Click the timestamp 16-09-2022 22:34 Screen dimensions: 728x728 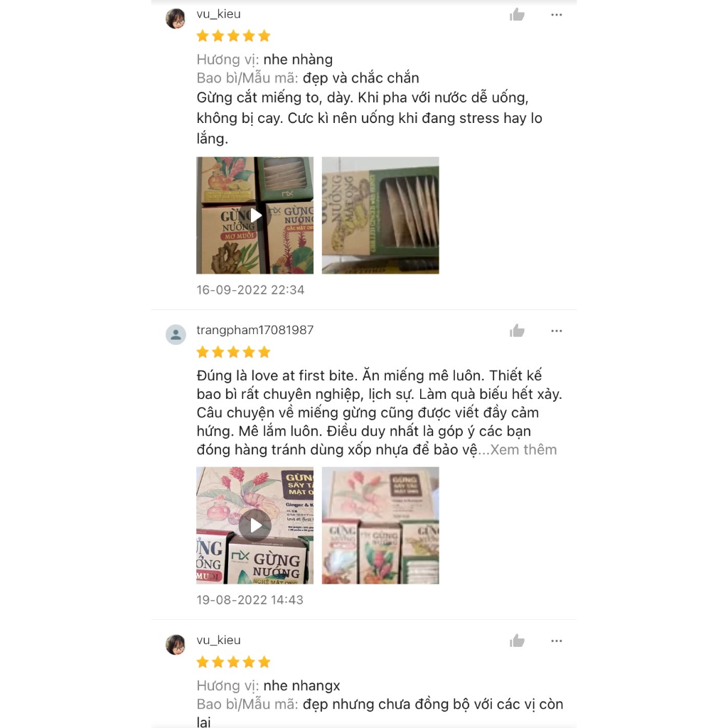click(x=250, y=290)
